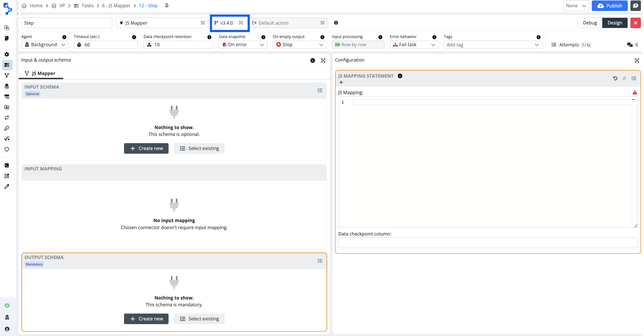Click the Data checkpoint column input field

[487, 243]
